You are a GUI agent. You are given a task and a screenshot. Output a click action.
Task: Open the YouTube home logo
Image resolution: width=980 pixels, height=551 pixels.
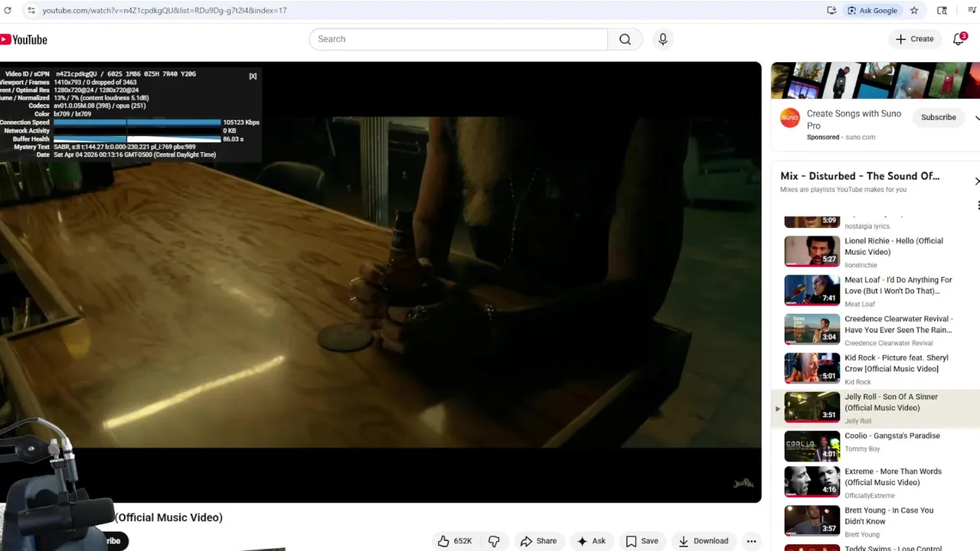(24, 40)
